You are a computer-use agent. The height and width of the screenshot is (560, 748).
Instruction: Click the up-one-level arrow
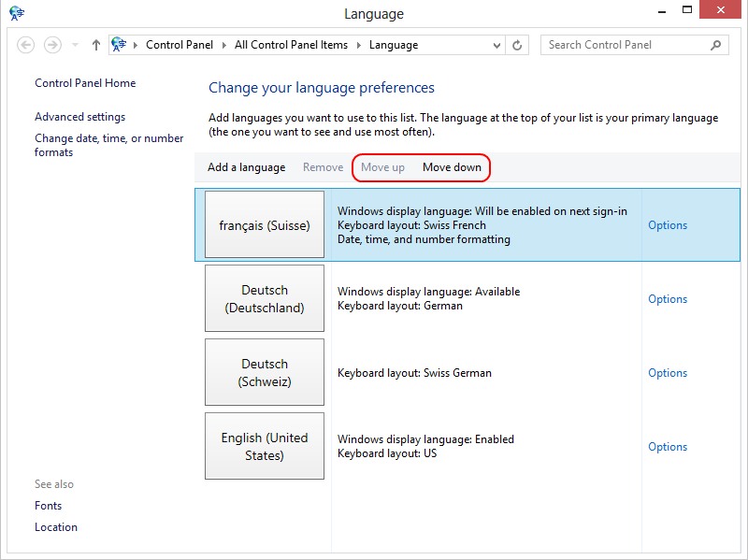(x=94, y=44)
